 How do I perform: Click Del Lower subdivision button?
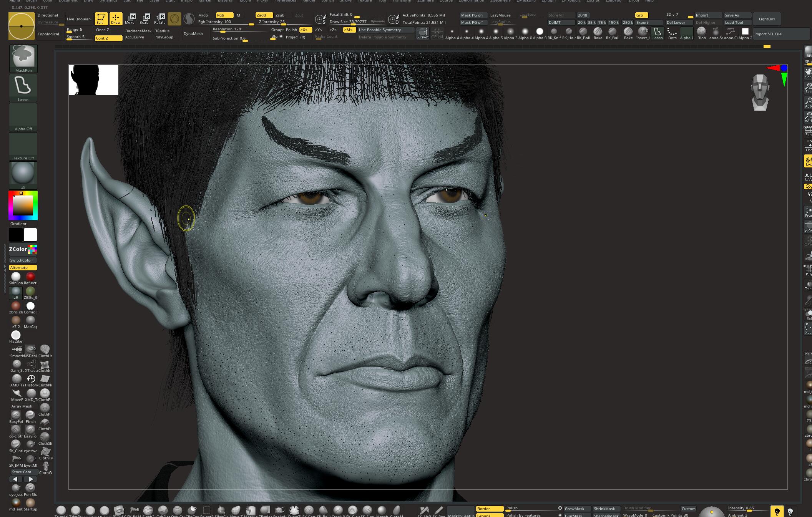679,22
